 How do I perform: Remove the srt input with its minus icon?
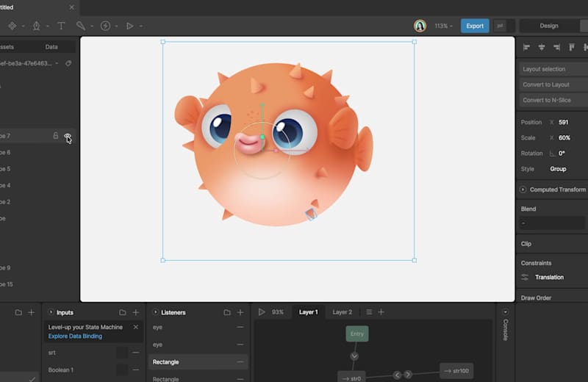coord(136,353)
